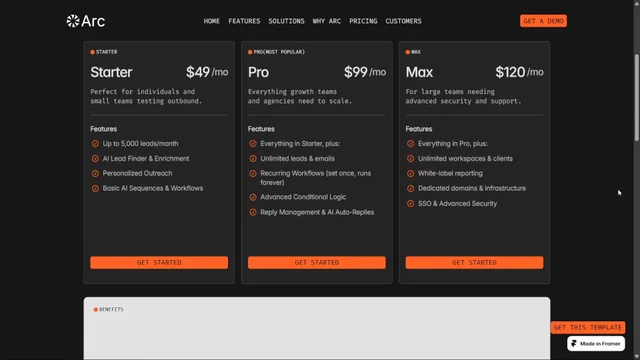Viewport: 640px width, 360px height.
Task: Click check icon for Recurring Workflows
Action: (x=253, y=173)
